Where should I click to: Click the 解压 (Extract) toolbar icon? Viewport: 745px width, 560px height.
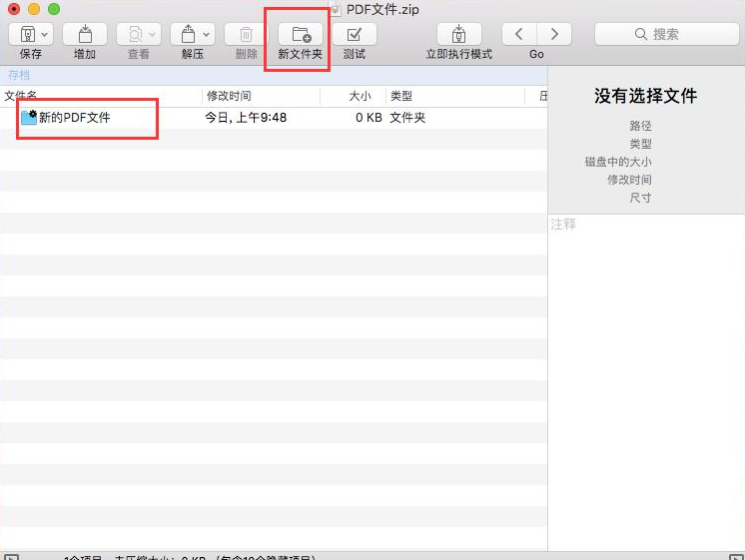(187, 34)
